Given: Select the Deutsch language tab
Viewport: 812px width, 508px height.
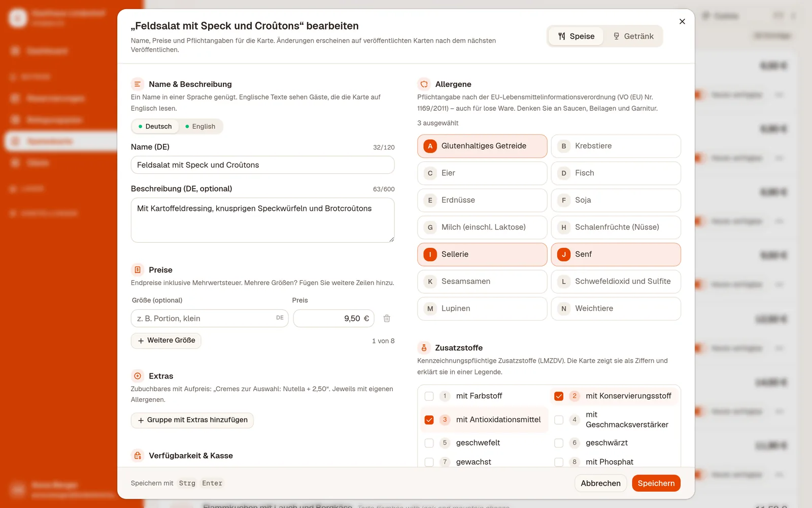Looking at the screenshot, I should coord(155,126).
